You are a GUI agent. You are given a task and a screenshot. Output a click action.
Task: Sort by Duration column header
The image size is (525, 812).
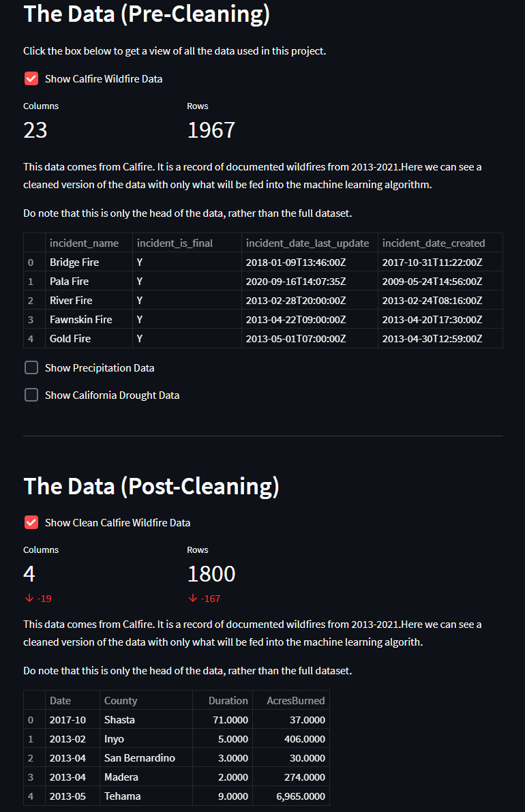[228, 701]
